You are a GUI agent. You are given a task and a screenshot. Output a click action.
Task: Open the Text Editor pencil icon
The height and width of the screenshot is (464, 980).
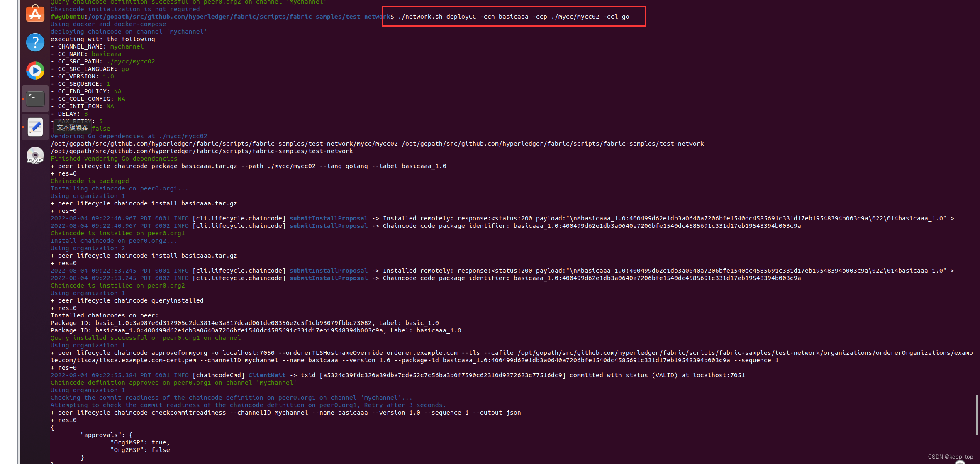point(35,127)
